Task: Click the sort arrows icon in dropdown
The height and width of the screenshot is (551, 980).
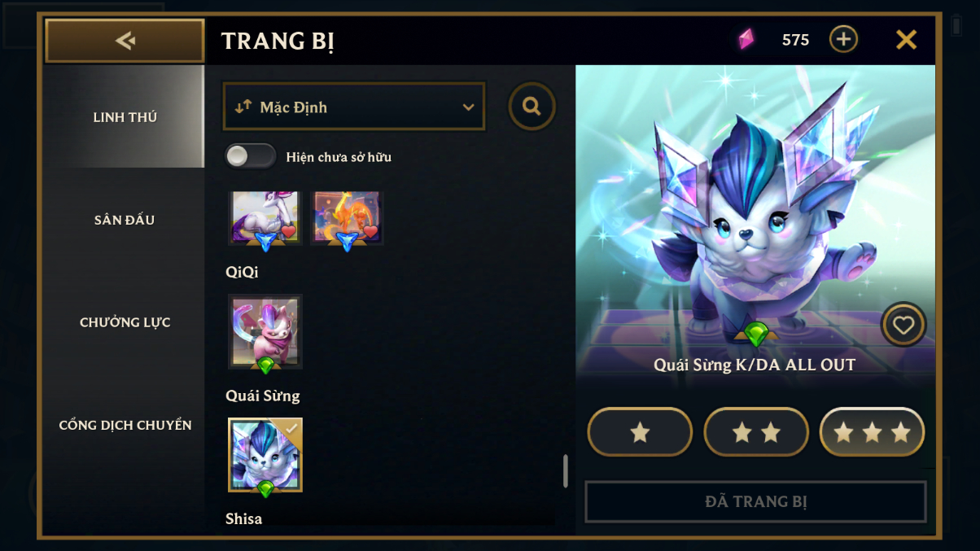Action: [243, 107]
